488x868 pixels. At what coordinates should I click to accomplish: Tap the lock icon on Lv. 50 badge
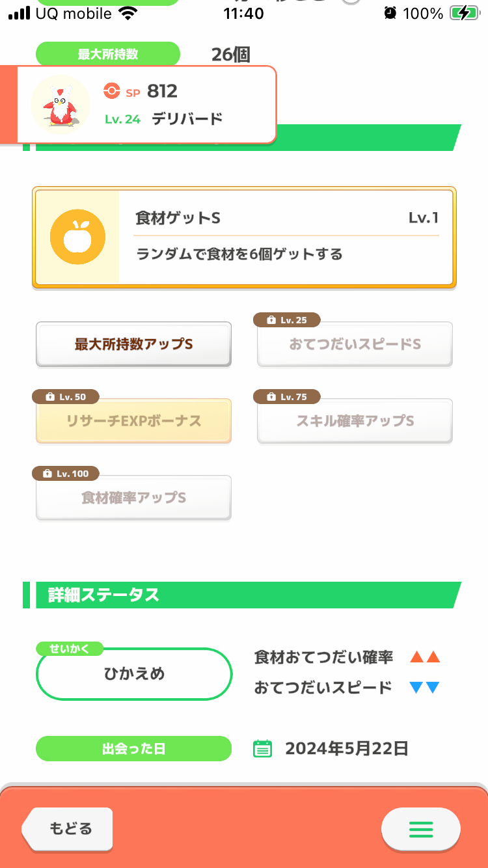coord(49,397)
